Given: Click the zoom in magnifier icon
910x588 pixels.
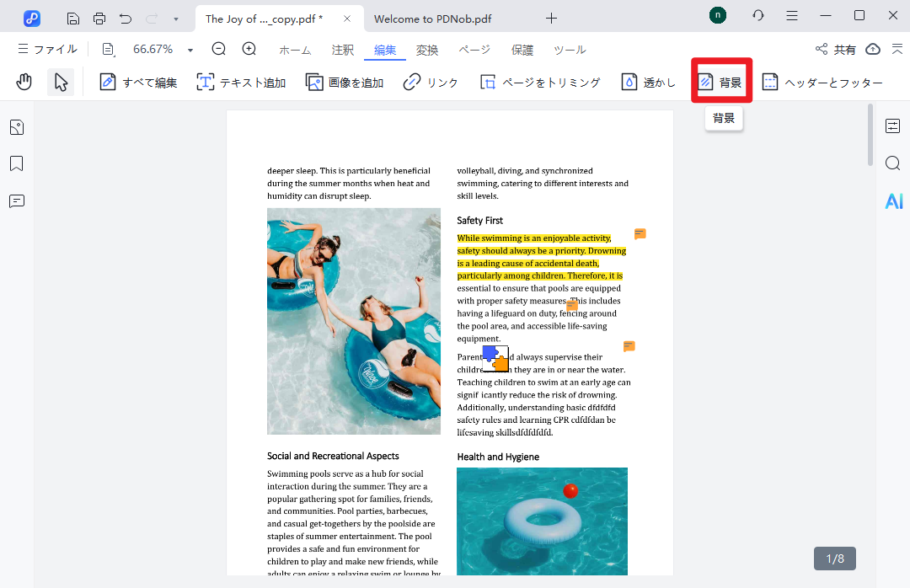Looking at the screenshot, I should pos(249,49).
